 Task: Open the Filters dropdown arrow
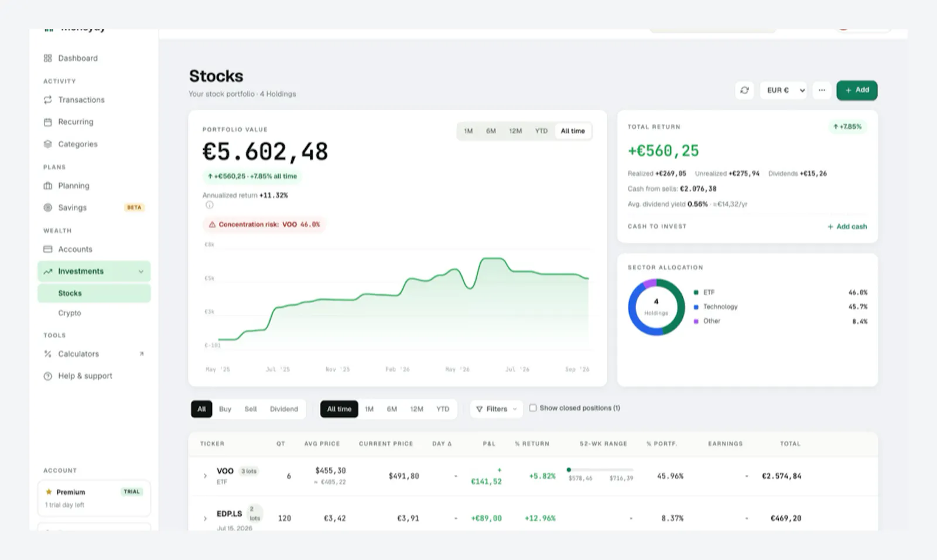pyautogui.click(x=515, y=409)
